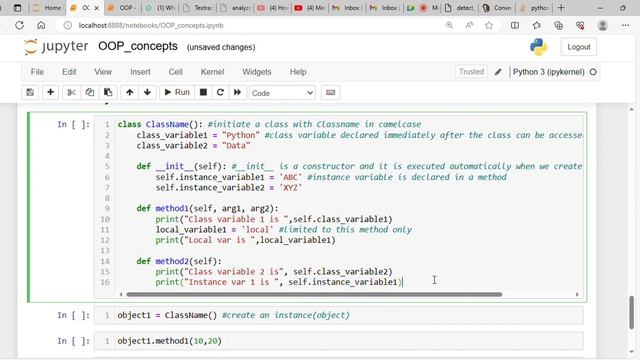This screenshot has width=640, height=360.
Task: Open browser essentials heart icon
Action: click(580, 25)
